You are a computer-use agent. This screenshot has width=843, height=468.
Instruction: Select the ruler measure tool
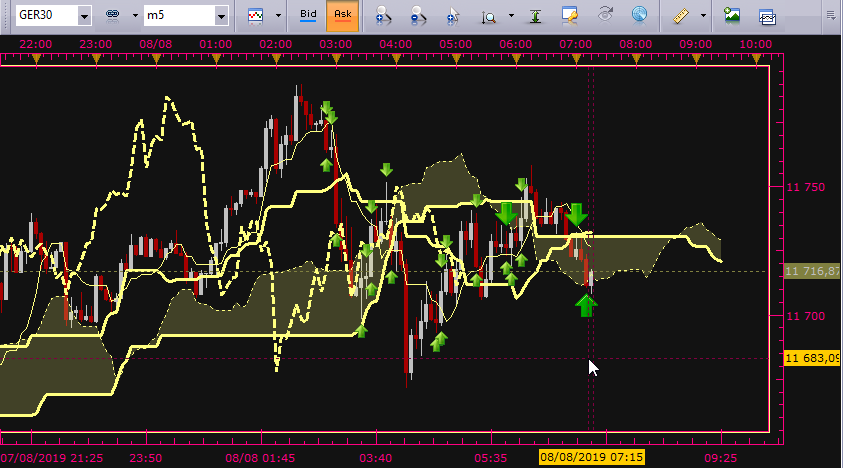coord(681,16)
